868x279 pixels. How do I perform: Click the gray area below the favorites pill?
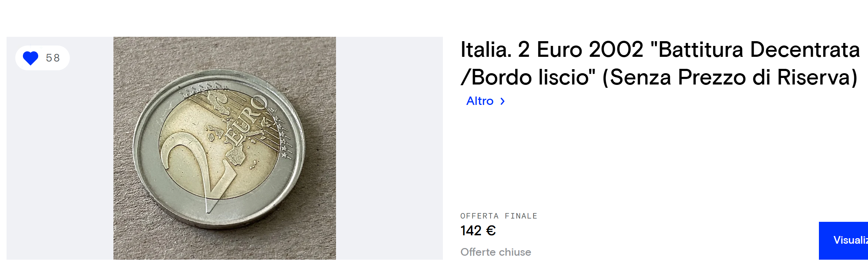point(60,164)
